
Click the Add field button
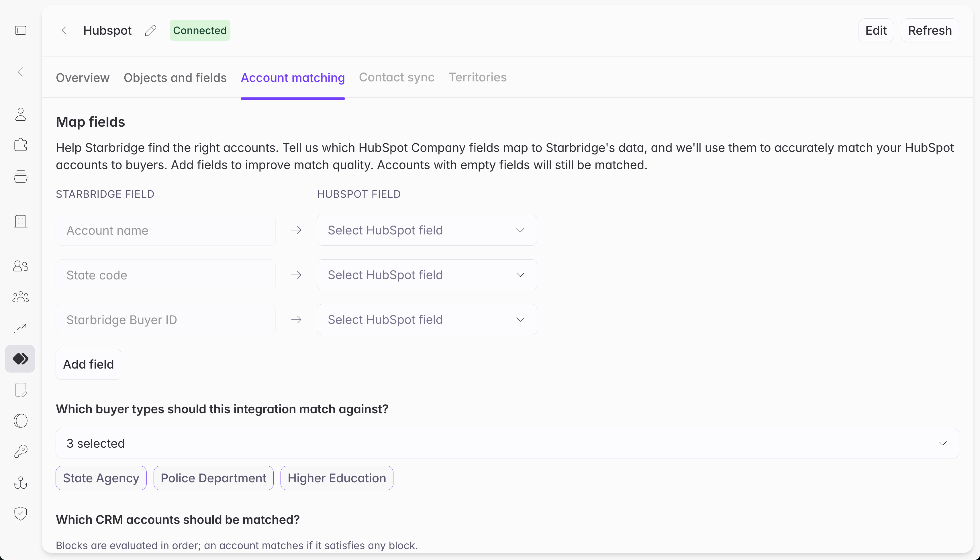(x=89, y=364)
